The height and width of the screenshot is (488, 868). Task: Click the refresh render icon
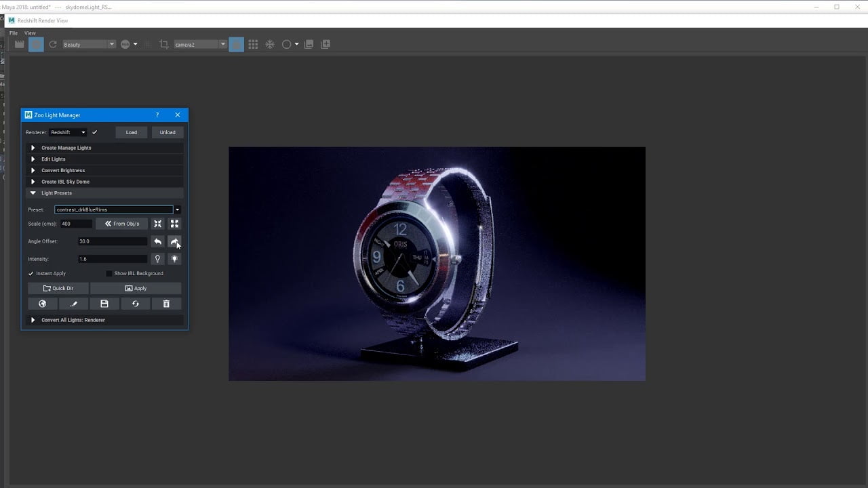(x=53, y=44)
